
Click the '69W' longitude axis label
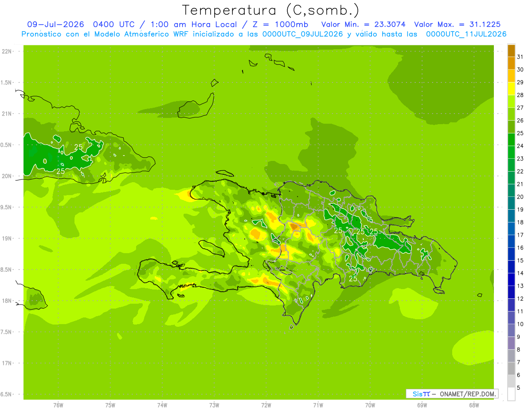click(x=422, y=405)
